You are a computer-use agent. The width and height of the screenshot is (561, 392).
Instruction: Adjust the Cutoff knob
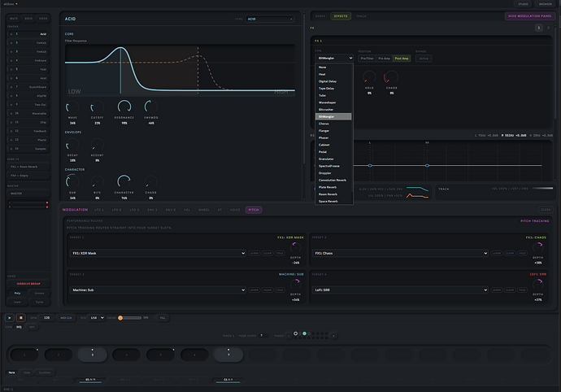coord(97,107)
